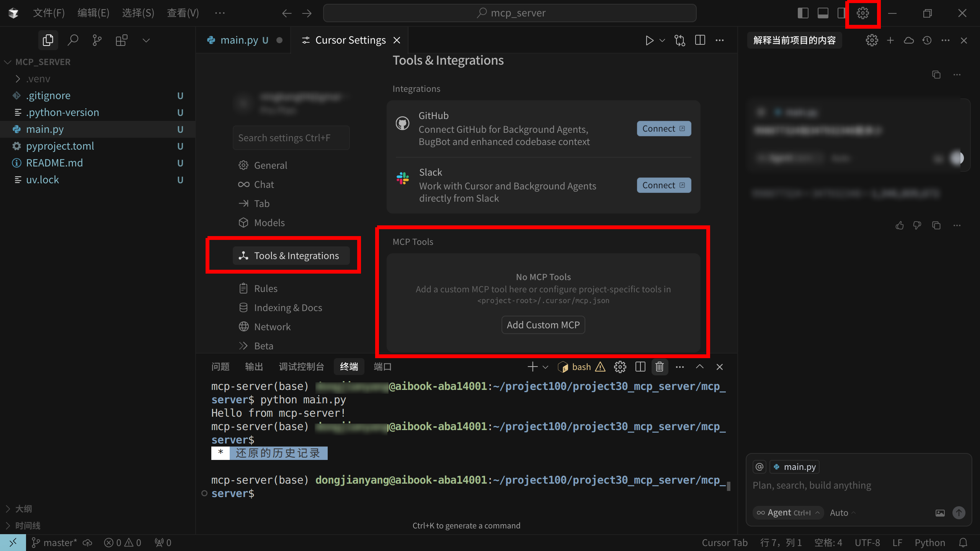Start a new chat with plus
This screenshot has height=551, width=980.
pyautogui.click(x=890, y=40)
